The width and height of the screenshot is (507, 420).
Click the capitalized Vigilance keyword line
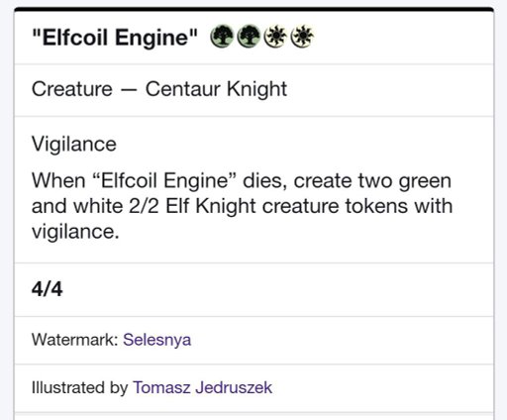tap(74, 145)
